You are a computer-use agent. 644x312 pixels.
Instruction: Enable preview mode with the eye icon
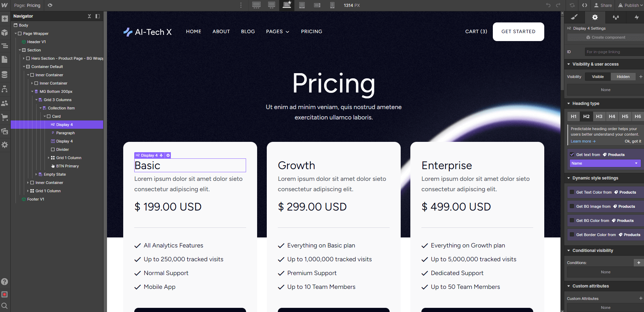click(x=49, y=5)
